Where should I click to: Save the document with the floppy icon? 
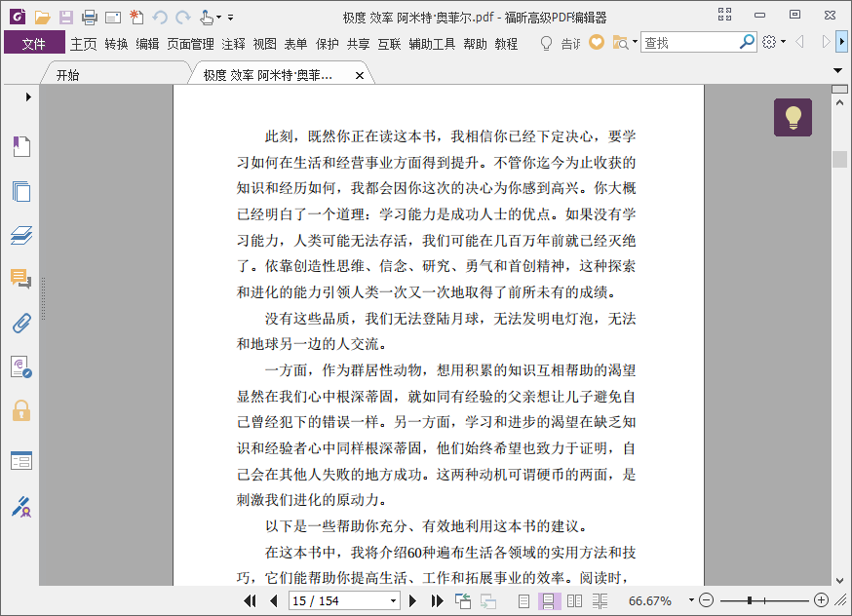(x=65, y=18)
